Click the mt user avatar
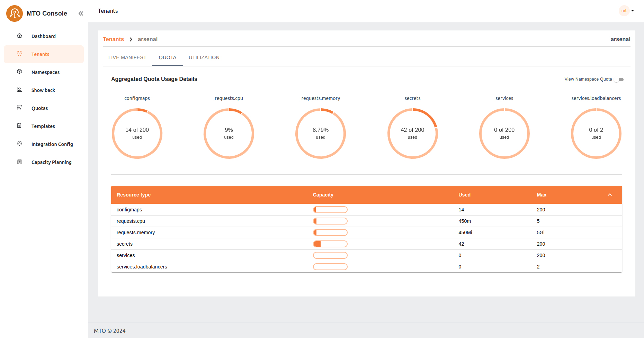The height and width of the screenshot is (338, 644). pyautogui.click(x=624, y=11)
